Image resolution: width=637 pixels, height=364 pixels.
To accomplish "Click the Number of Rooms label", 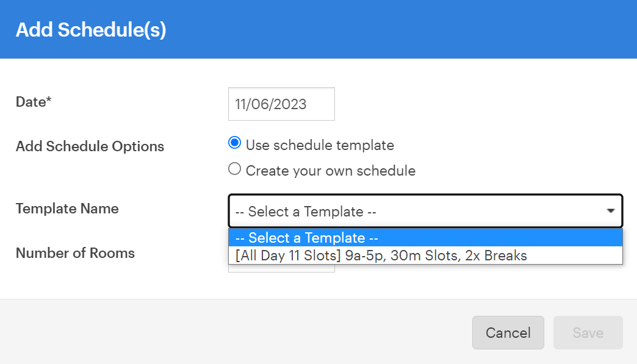I will [75, 253].
